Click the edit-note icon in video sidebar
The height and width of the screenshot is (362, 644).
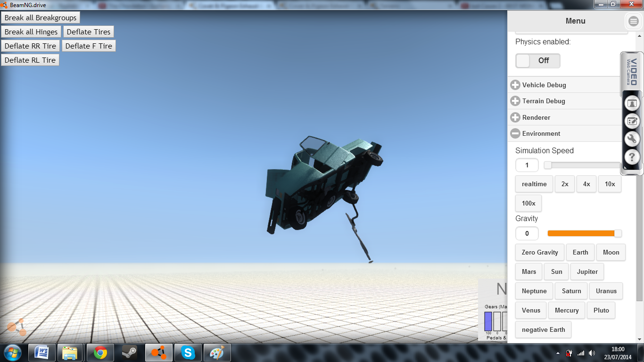point(632,121)
